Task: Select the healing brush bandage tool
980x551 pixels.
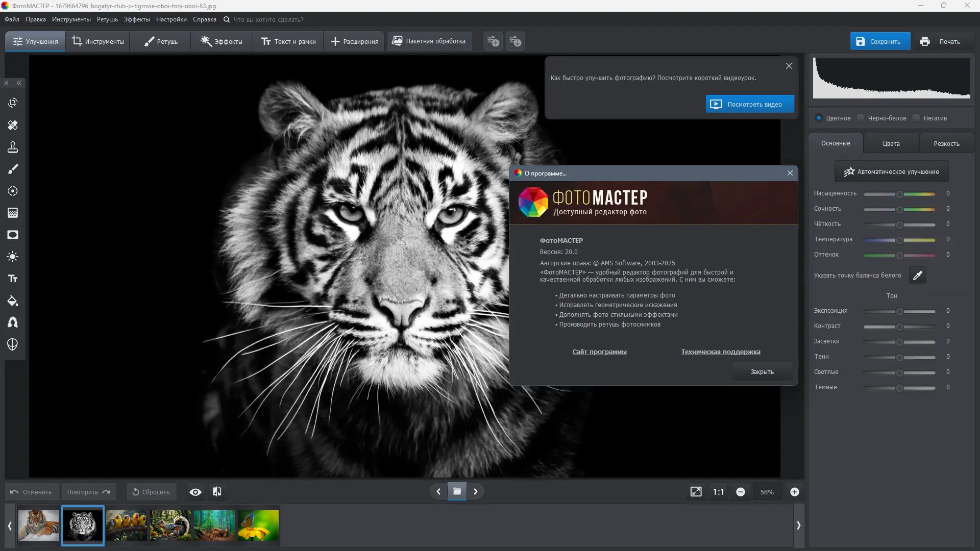Action: click(x=13, y=125)
